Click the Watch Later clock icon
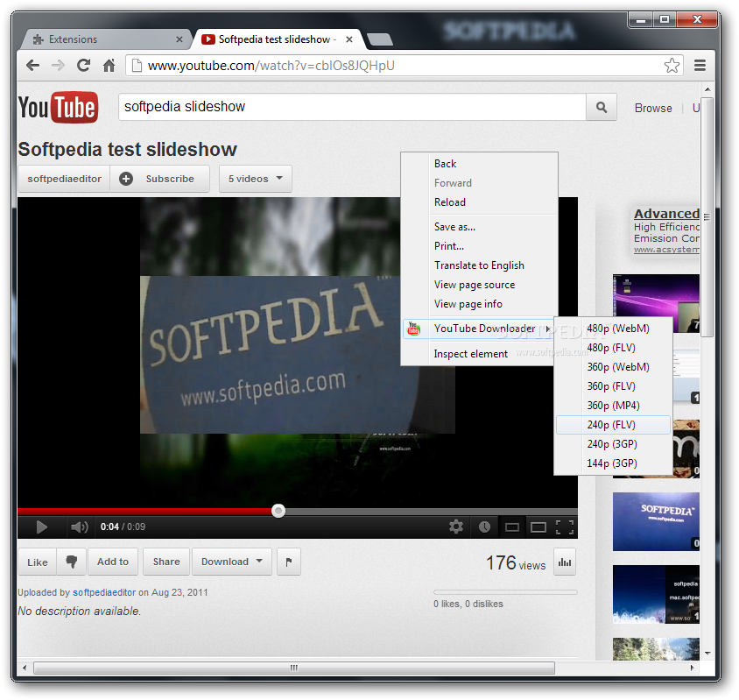The height and width of the screenshot is (700, 739). (484, 527)
